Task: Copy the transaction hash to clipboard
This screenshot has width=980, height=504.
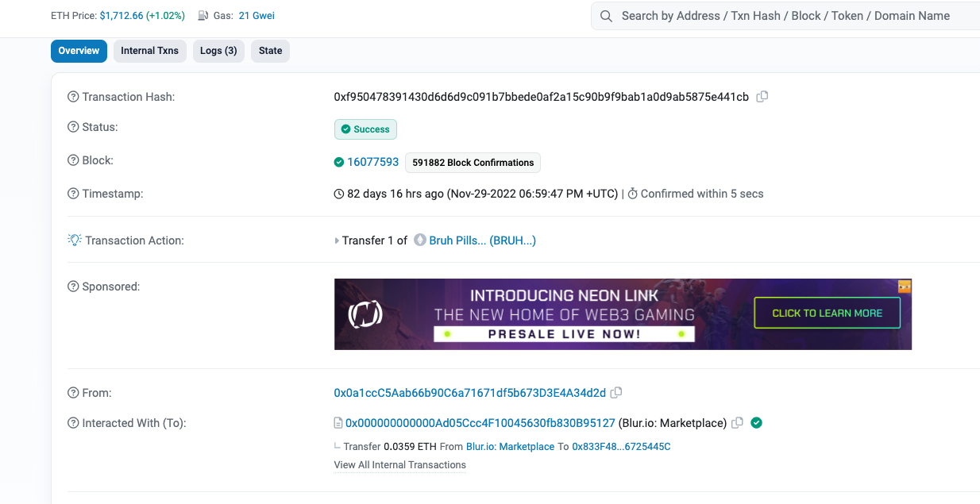Action: [x=762, y=96]
